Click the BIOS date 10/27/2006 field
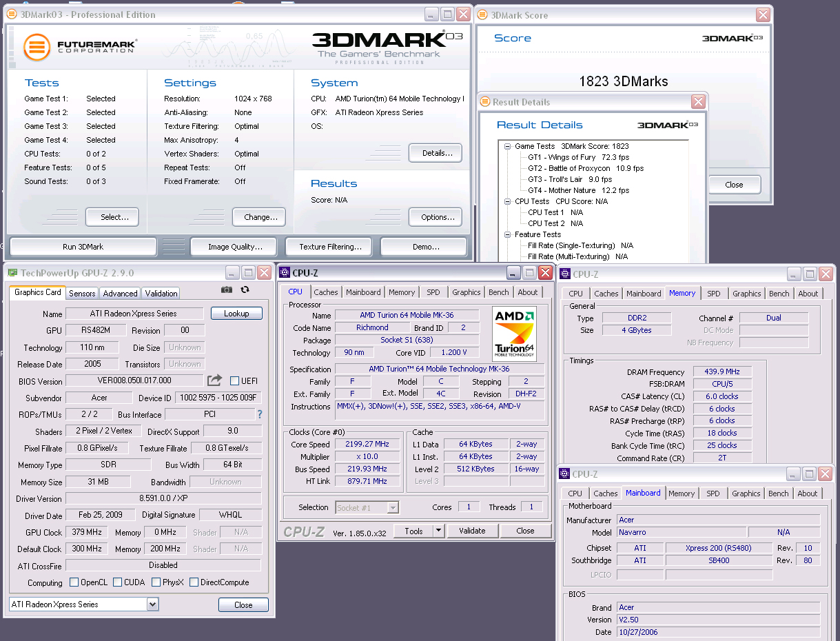 [x=719, y=632]
